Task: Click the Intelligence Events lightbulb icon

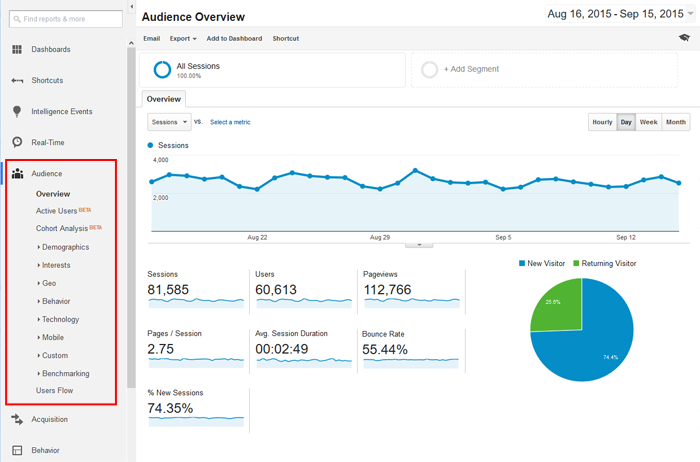Action: 17,112
